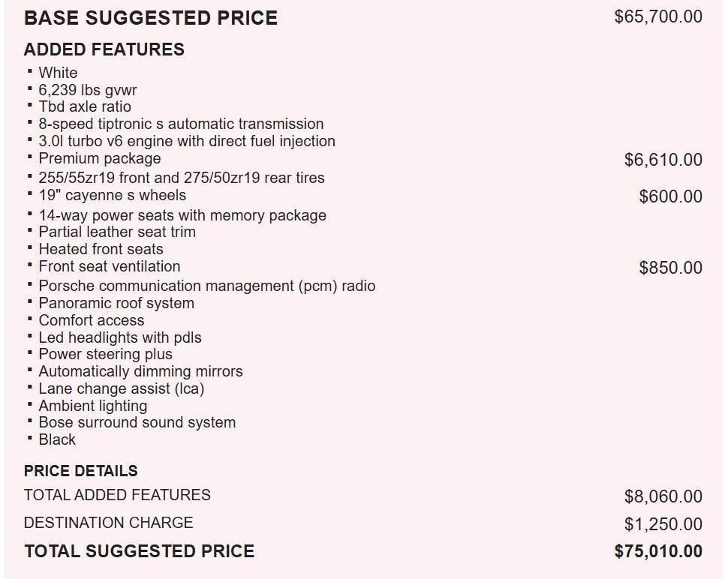This screenshot has height=579, width=728.
Task: Click the Added Features heading
Action: tap(104, 49)
